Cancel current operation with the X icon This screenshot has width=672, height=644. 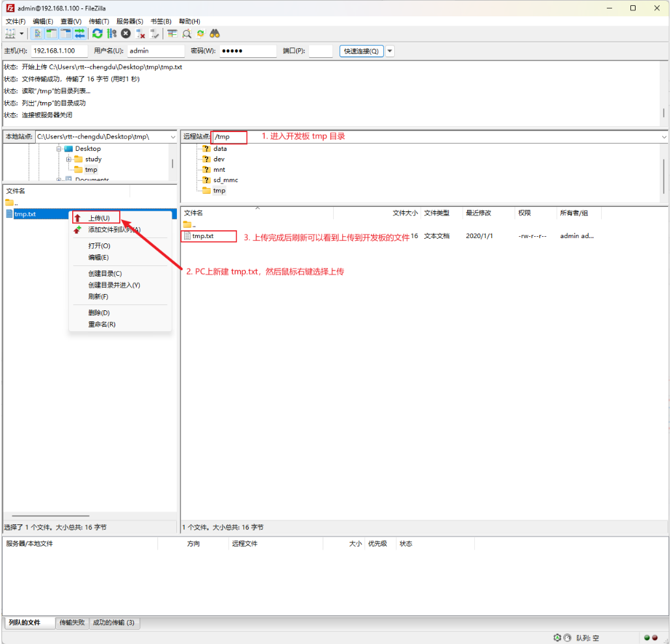[126, 33]
